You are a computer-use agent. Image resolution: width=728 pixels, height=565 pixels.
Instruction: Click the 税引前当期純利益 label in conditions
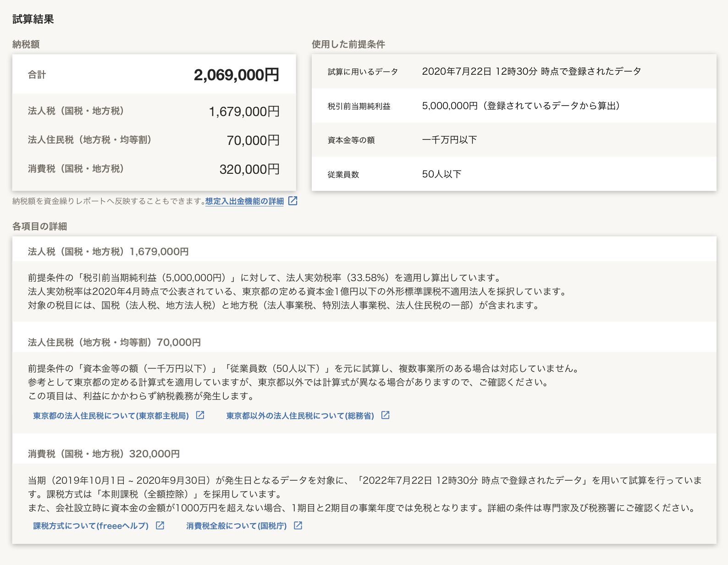point(359,106)
